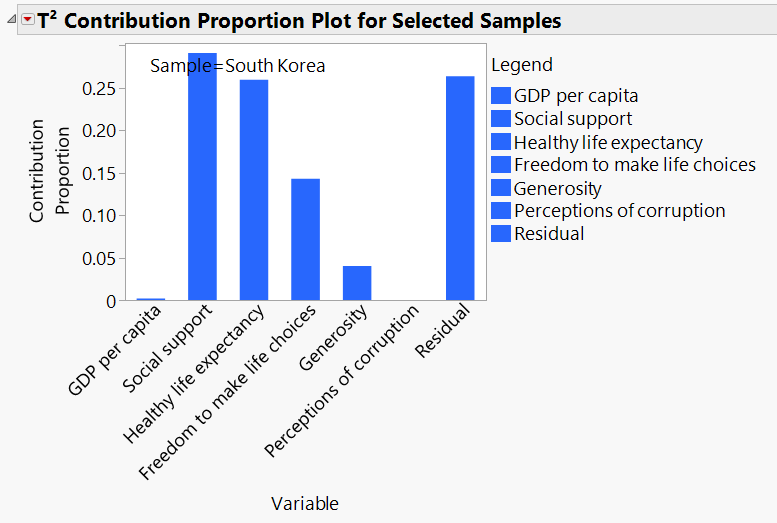The width and height of the screenshot is (777, 523).
Task: Click the GDP per capita legend swatch
Action: [501, 96]
